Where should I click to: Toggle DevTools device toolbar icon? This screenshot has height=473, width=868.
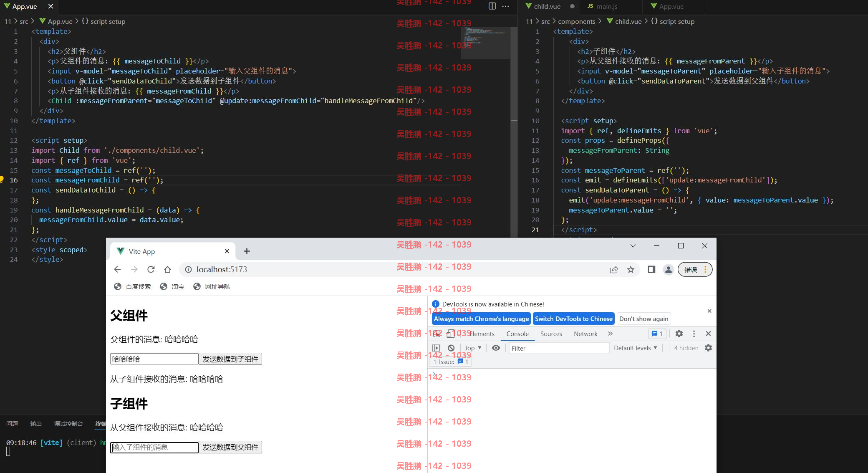451,334
